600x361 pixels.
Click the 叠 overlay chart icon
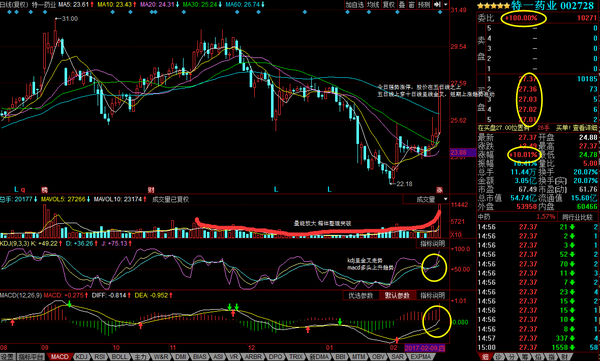coord(402,5)
